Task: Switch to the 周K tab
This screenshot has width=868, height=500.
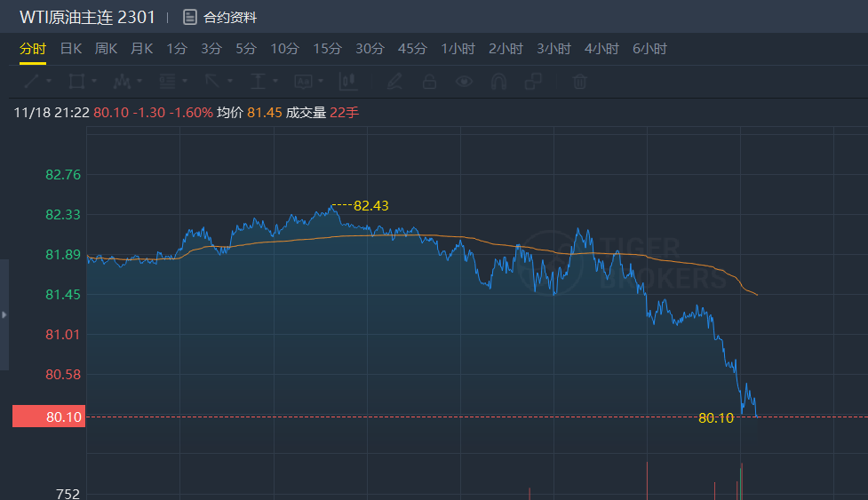Action: 106,49
